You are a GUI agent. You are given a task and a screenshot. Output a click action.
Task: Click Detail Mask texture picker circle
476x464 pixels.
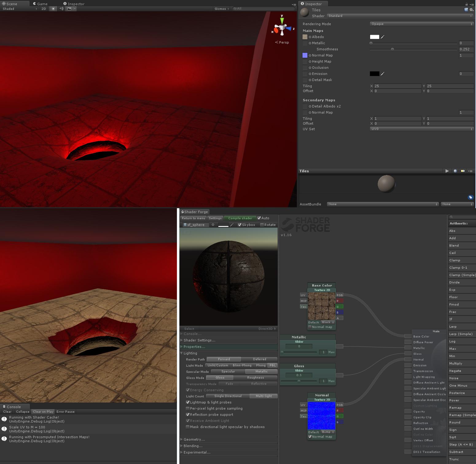(x=310, y=80)
